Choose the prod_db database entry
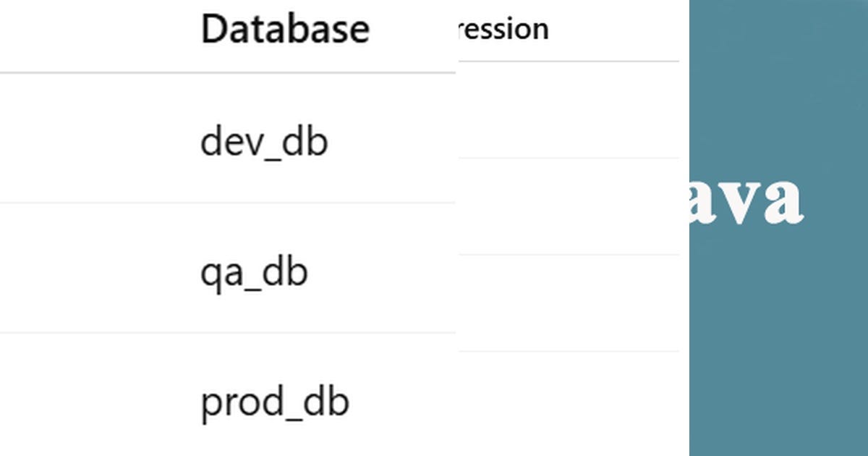This screenshot has width=868, height=456. click(x=275, y=402)
